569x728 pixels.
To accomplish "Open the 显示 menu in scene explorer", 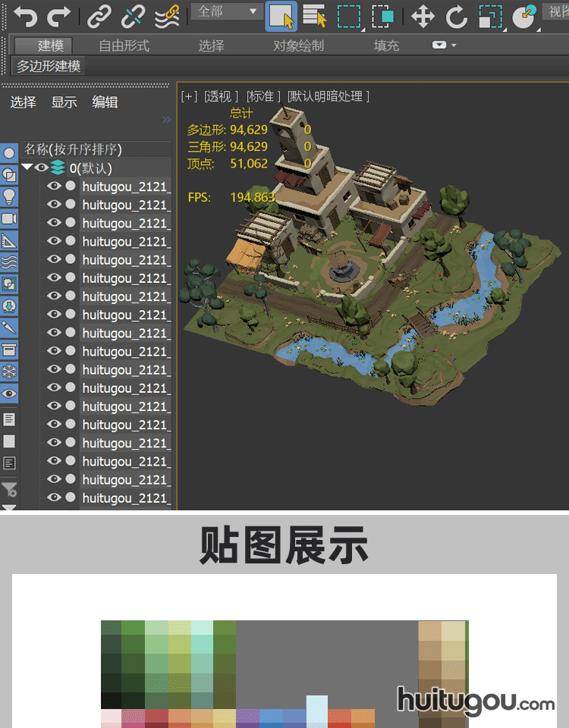I will (x=64, y=102).
